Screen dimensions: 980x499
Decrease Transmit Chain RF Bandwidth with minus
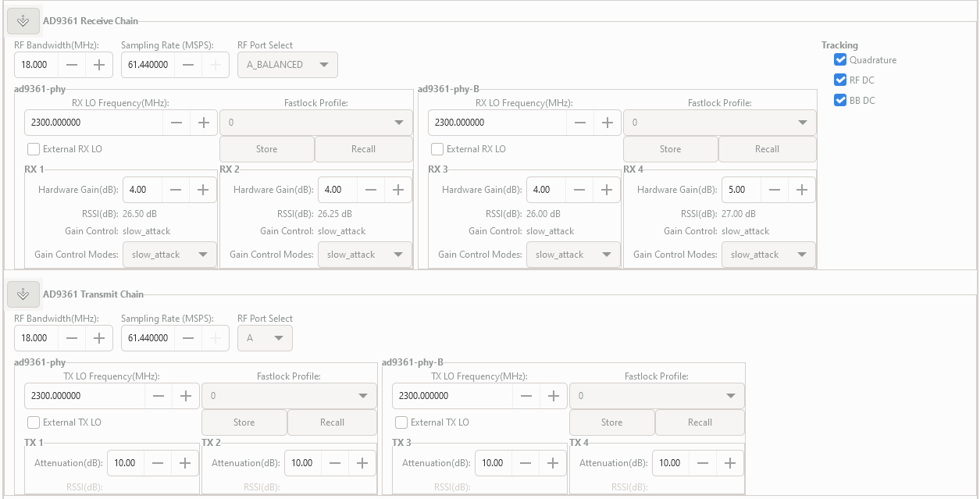click(72, 338)
